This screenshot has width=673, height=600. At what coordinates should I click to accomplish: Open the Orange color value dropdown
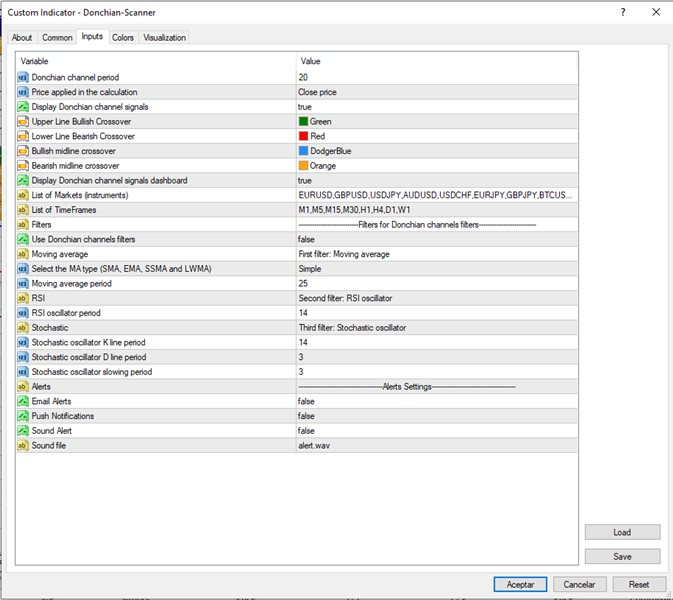tap(437, 166)
